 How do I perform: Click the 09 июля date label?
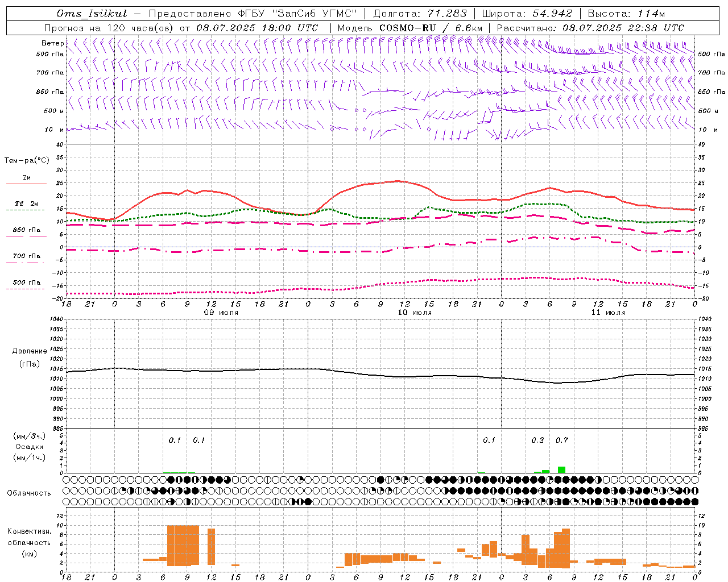click(x=221, y=313)
